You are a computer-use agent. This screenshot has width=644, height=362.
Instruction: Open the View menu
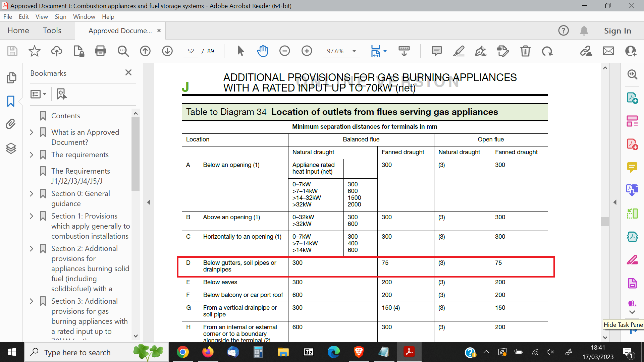click(x=41, y=16)
